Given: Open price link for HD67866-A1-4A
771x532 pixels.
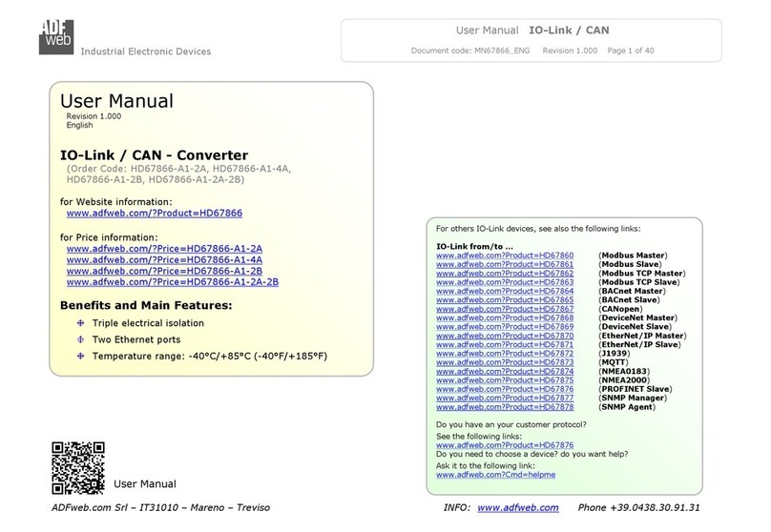Looking at the screenshot, I should tap(164, 260).
